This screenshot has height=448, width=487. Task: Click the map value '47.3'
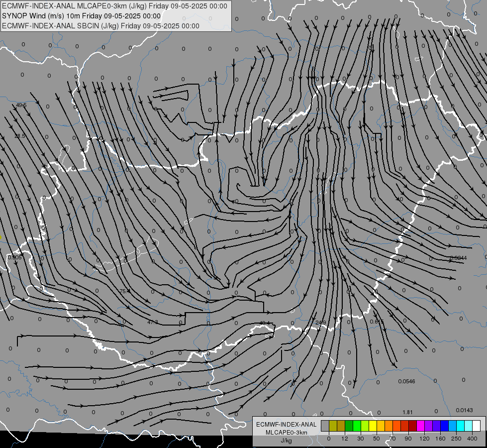153,323
